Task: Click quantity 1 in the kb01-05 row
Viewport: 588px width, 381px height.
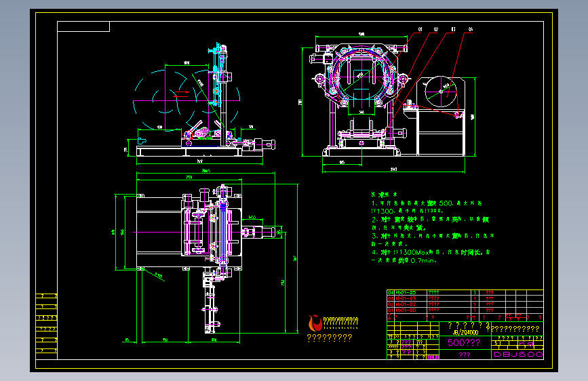Action: click(475, 292)
